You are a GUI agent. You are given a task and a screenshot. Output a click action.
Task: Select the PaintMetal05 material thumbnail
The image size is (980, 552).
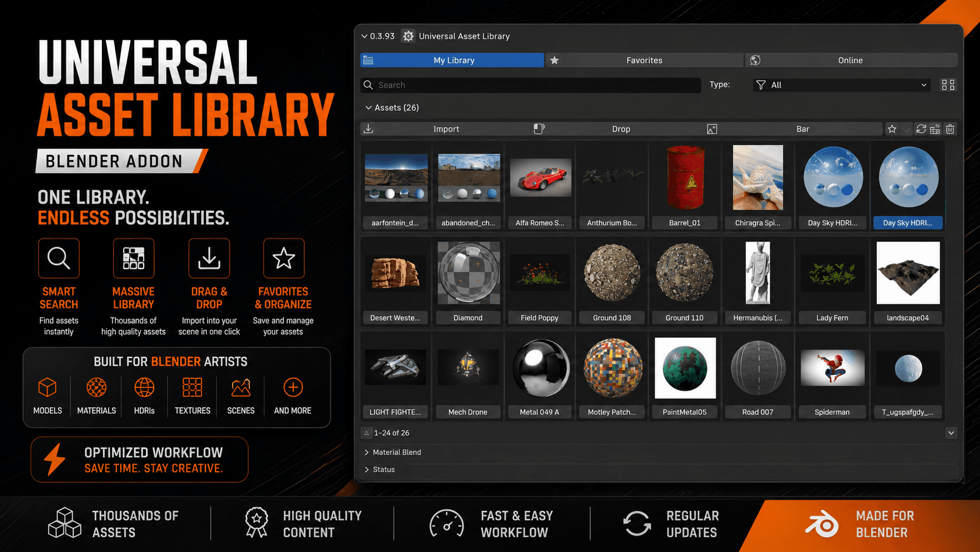click(685, 368)
